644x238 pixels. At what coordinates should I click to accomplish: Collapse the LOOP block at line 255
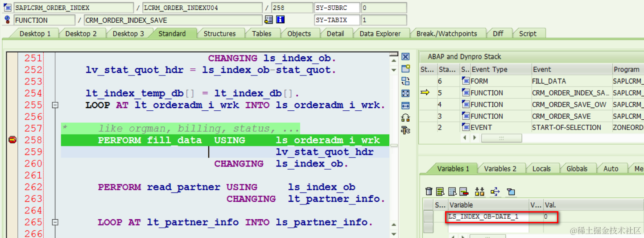[55, 105]
